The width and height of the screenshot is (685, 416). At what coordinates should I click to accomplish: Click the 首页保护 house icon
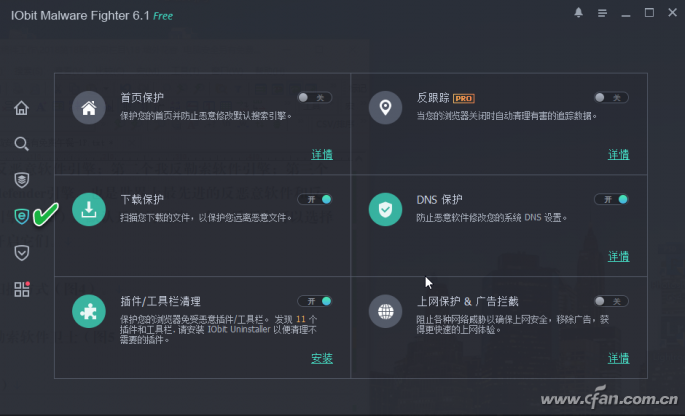pyautogui.click(x=89, y=107)
